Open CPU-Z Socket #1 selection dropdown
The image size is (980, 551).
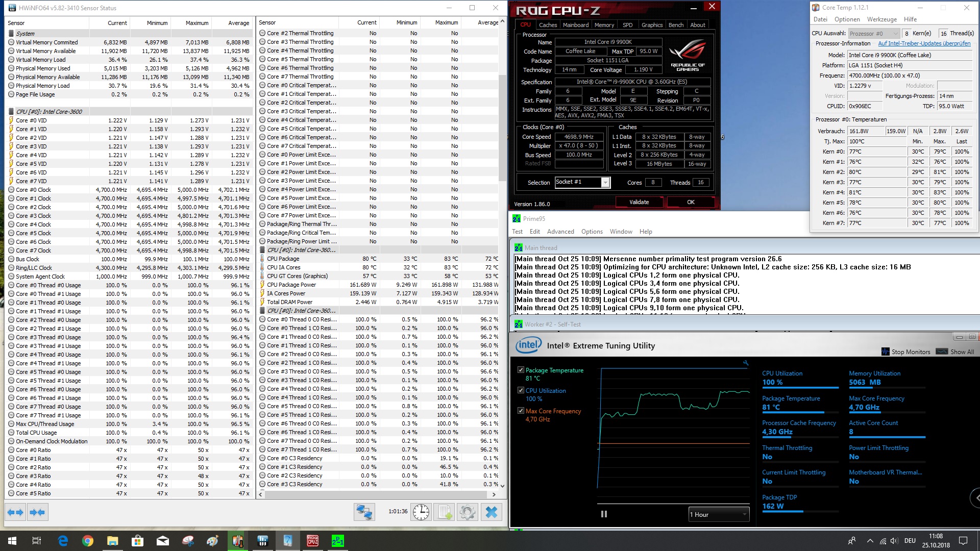point(582,182)
